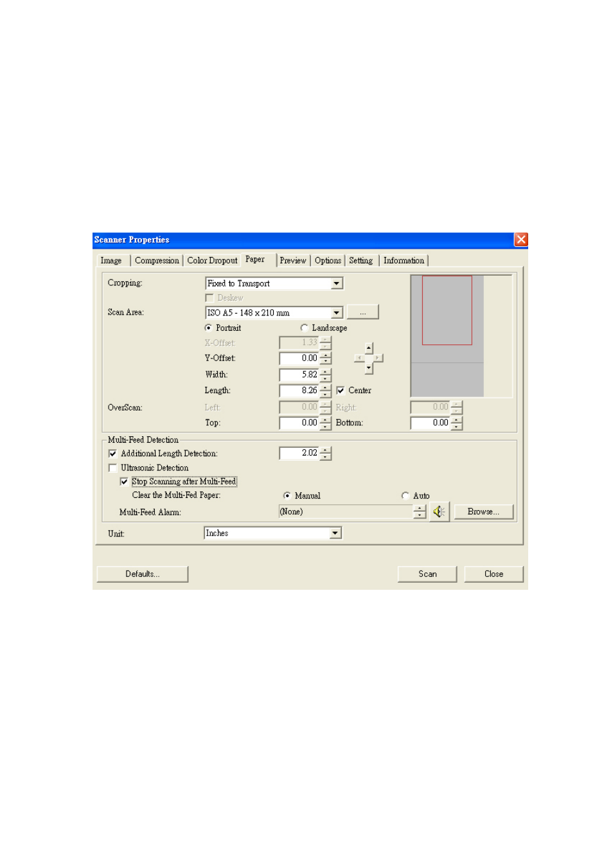Viewport: 613px width, 868px height.
Task: Play the multi-feed alarm speaker icon
Action: coord(440,511)
